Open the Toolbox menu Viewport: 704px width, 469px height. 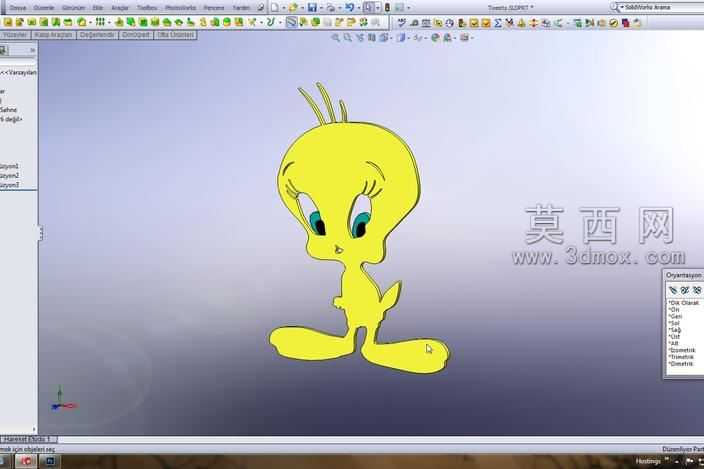click(147, 8)
